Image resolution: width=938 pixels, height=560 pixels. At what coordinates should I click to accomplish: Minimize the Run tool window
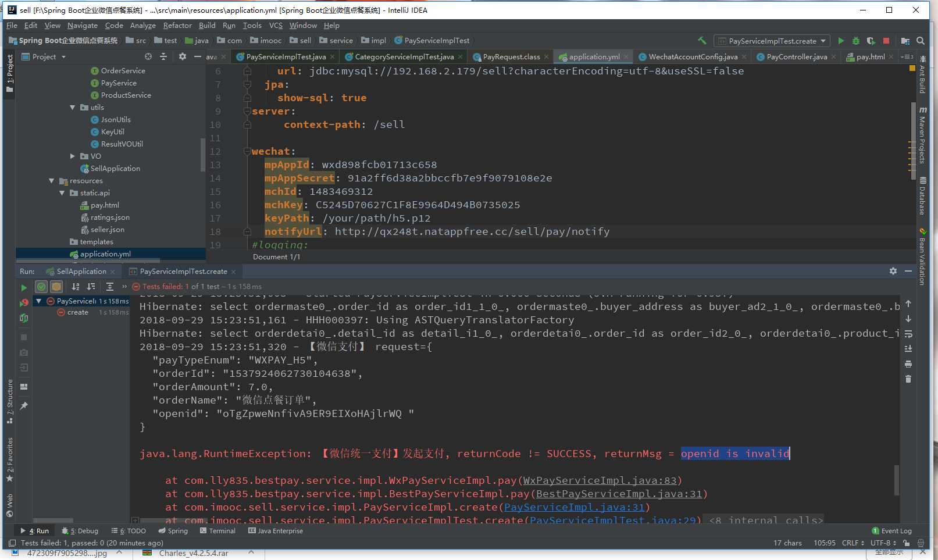click(908, 271)
